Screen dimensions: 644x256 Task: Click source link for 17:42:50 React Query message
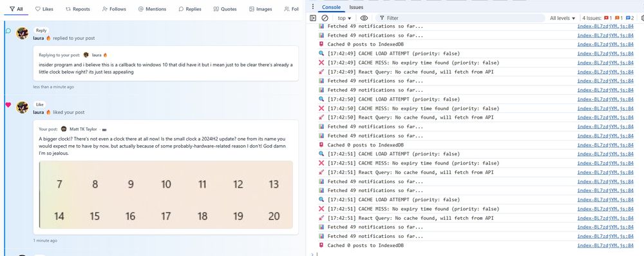pyautogui.click(x=605, y=117)
